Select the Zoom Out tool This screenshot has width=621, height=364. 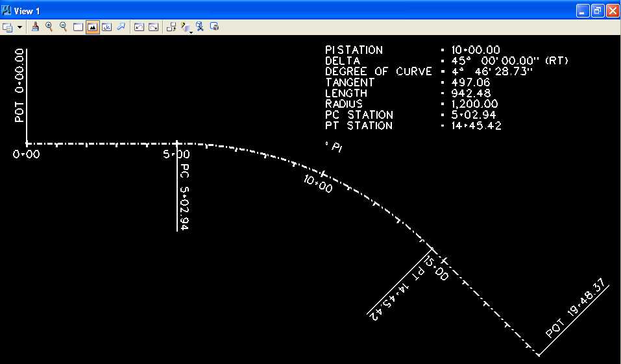[x=64, y=27]
